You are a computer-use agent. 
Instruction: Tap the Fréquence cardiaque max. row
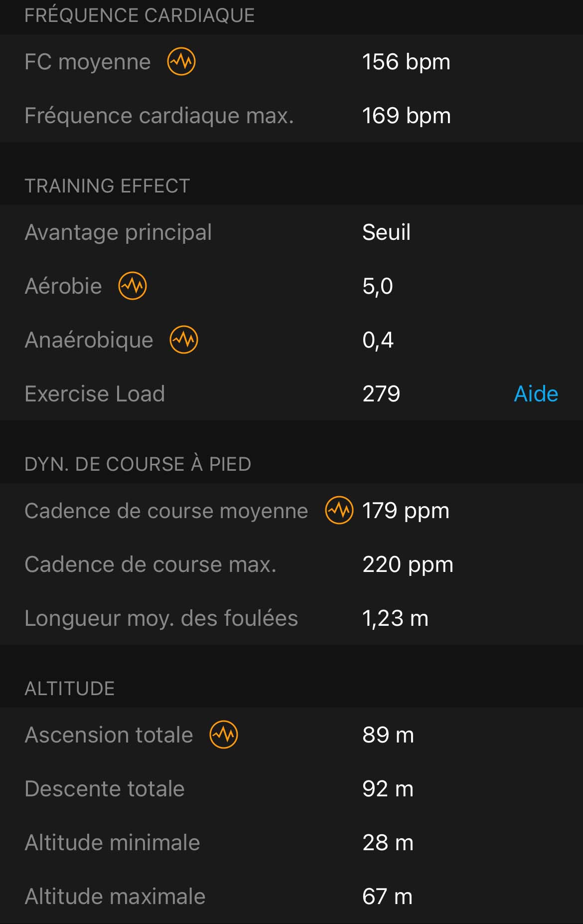[x=291, y=116]
